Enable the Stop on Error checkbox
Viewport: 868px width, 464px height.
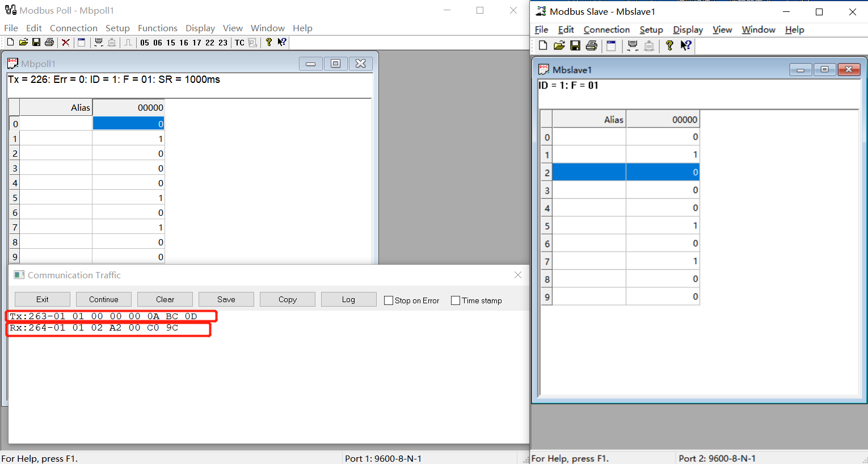[389, 300]
